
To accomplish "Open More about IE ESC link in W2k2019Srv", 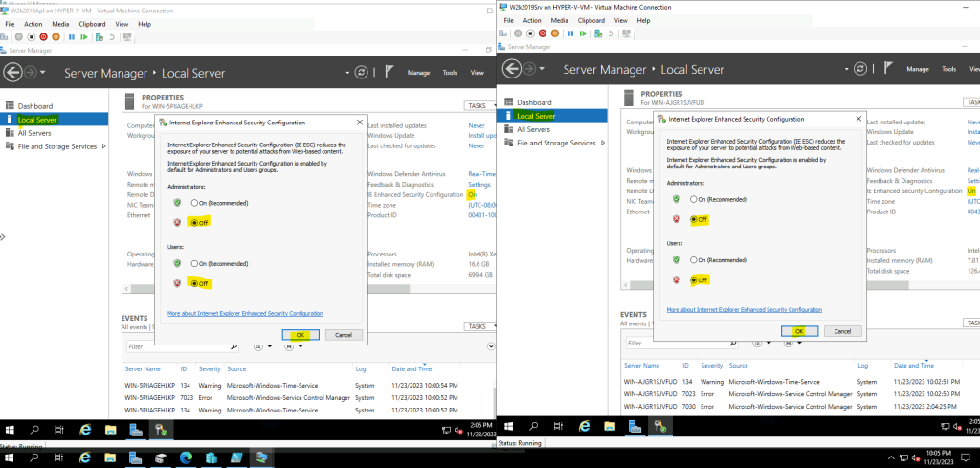I will (745, 309).
